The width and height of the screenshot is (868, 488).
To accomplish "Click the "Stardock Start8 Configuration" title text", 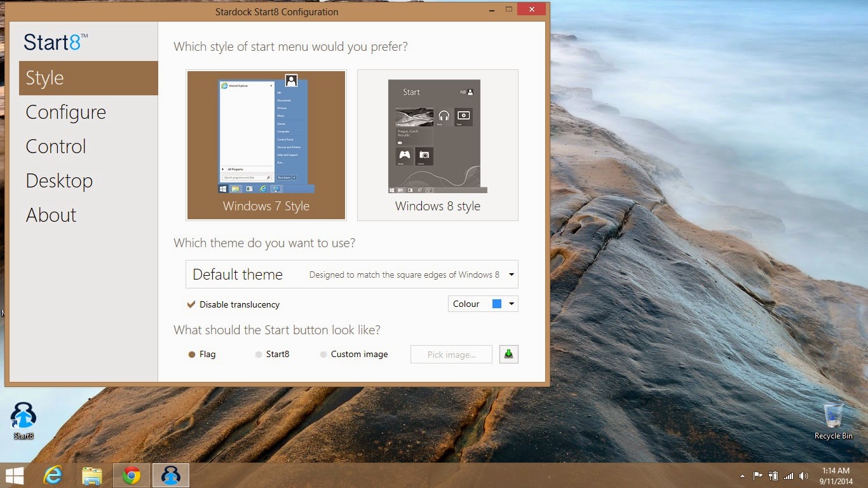I will (277, 11).
